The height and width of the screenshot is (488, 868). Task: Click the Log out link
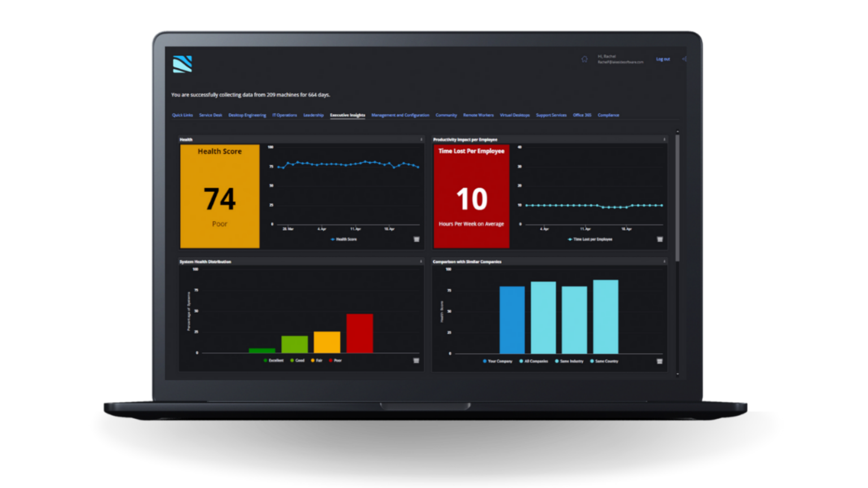662,59
